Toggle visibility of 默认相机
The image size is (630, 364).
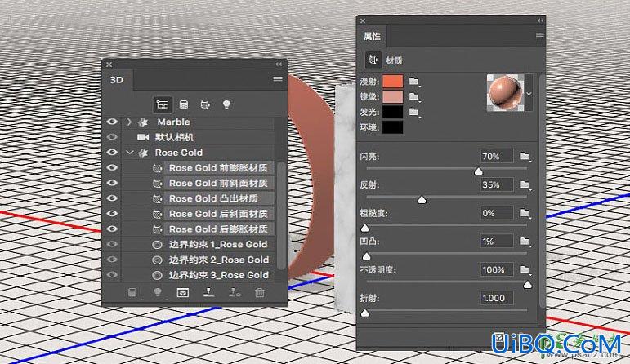(x=112, y=137)
